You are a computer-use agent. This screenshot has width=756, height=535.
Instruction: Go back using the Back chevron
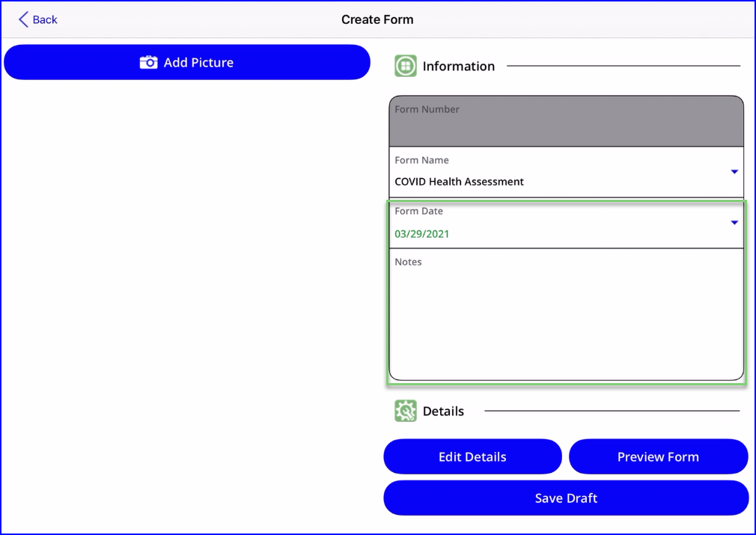[x=23, y=19]
